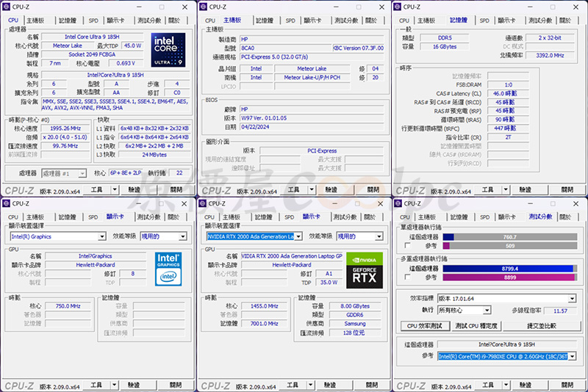Click the W97 Ver. 01.01.05 BIOS version field
588x392 pixels.
312,118
